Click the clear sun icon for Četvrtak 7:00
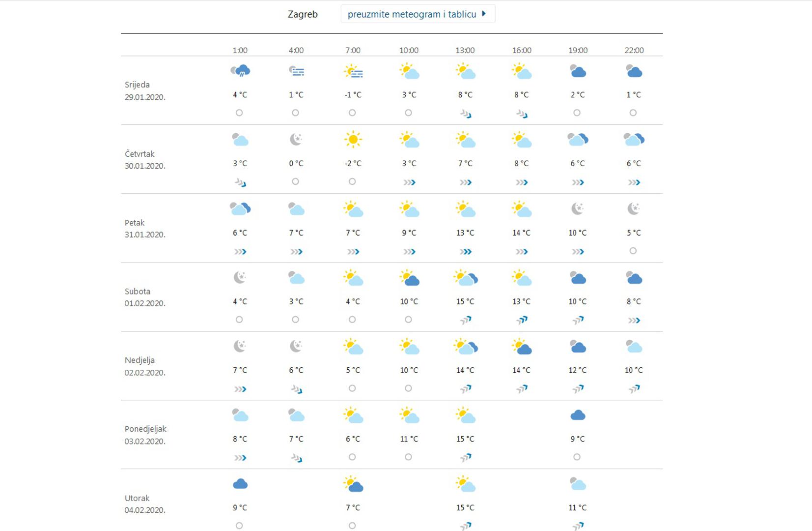 [353, 140]
